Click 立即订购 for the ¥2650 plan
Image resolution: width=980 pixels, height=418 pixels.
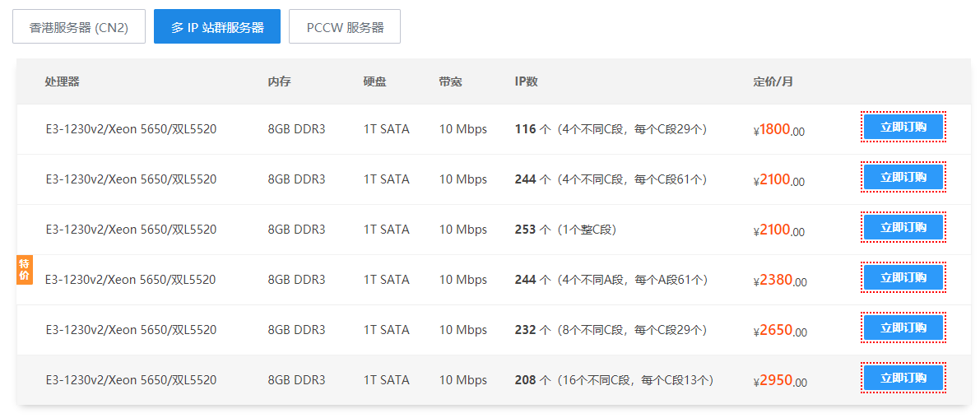(903, 328)
